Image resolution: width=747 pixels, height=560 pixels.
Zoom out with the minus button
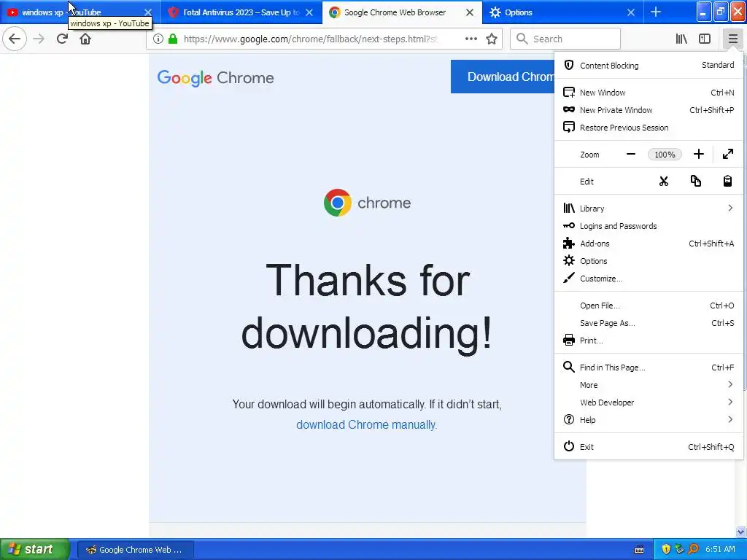click(631, 154)
